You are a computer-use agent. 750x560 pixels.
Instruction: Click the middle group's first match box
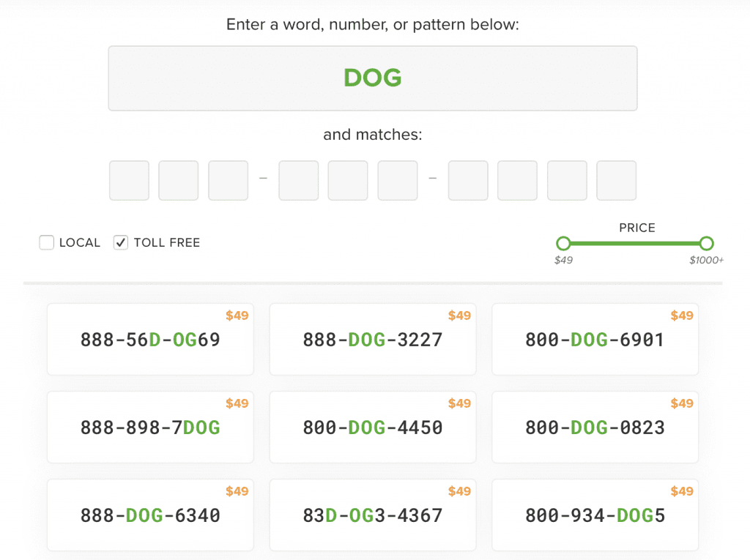click(x=298, y=180)
